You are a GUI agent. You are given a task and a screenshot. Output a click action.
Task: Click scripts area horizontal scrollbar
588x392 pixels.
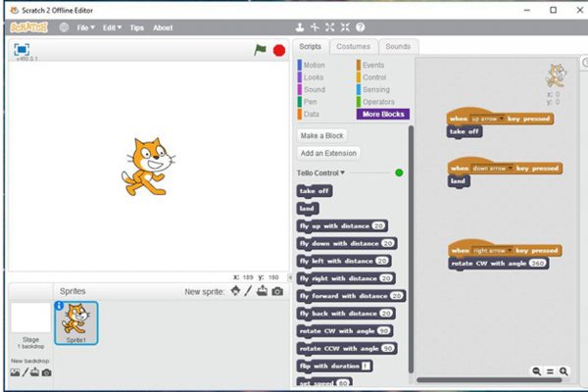pyautogui.click(x=490, y=380)
